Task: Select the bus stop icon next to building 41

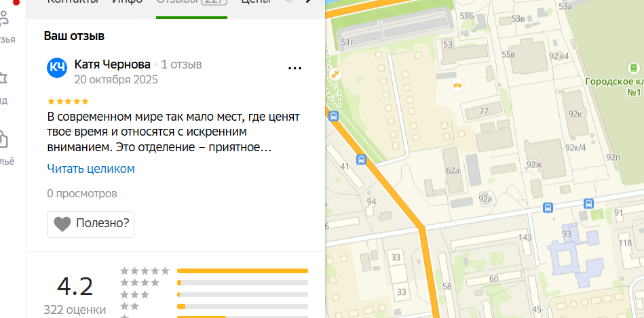Action: (361, 159)
